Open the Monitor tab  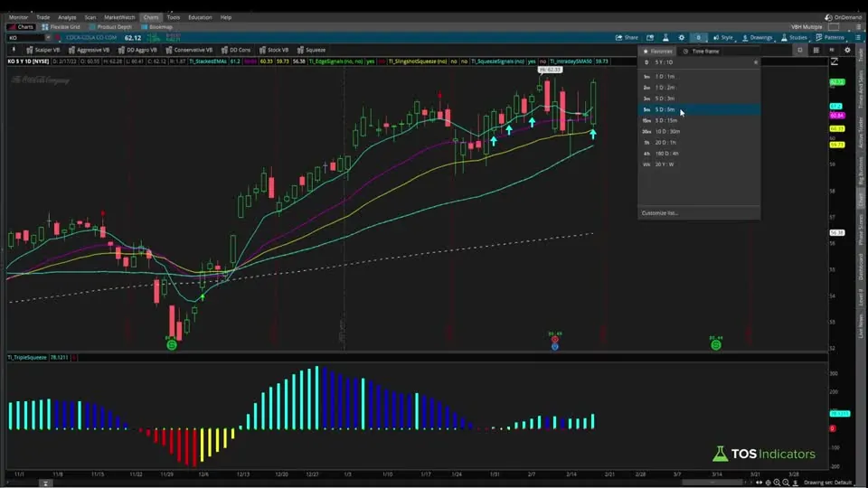tap(18, 17)
